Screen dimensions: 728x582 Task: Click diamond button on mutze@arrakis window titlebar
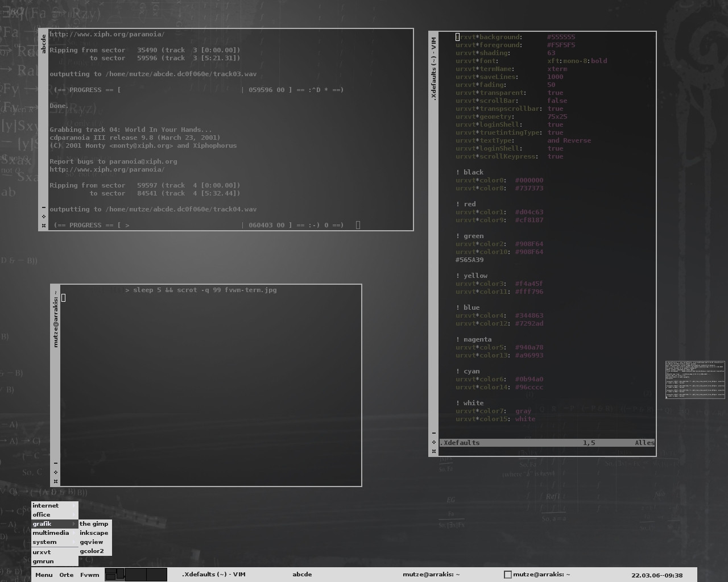56,472
